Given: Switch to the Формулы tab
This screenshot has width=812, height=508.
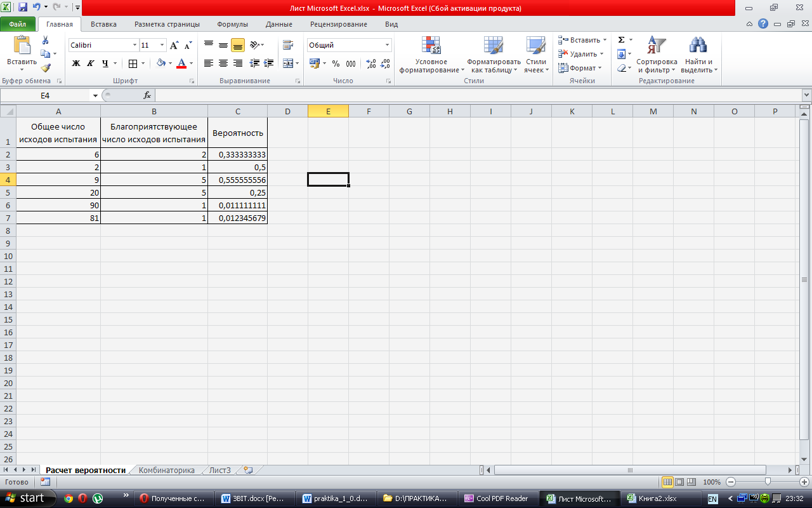Looking at the screenshot, I should click(x=232, y=24).
